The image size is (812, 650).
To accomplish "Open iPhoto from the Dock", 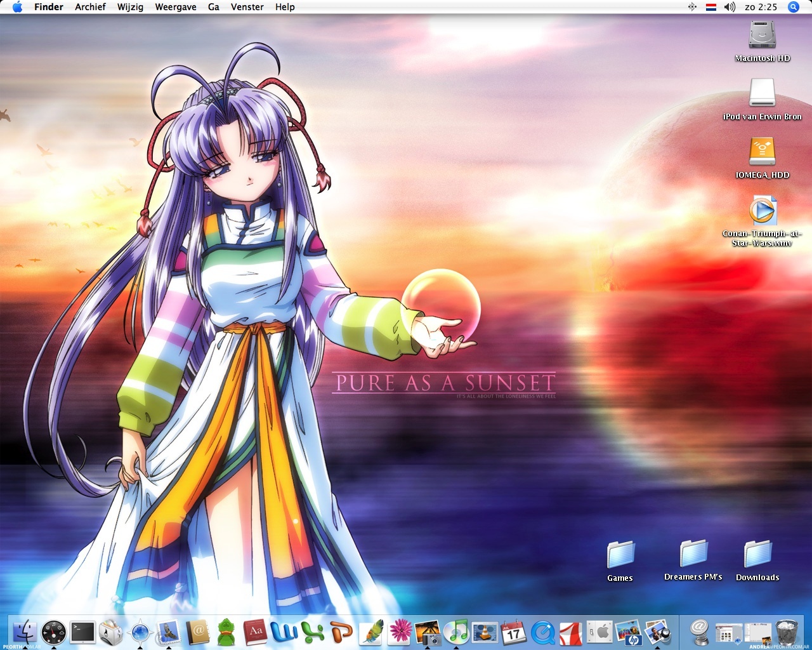I will click(x=428, y=632).
